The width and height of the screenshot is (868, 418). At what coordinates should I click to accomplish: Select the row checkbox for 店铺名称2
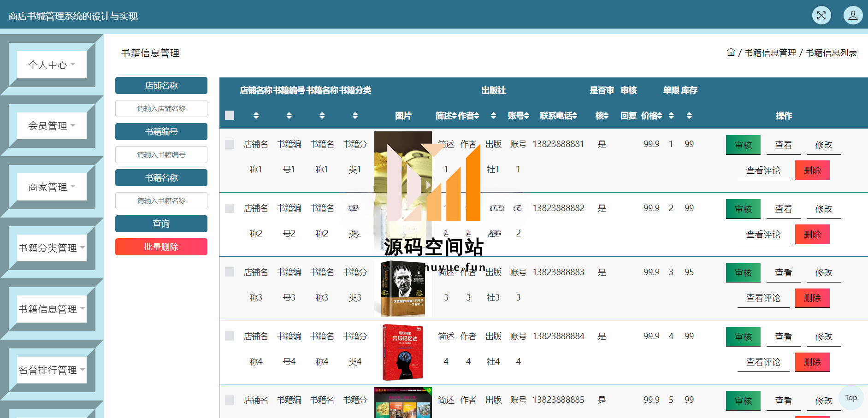tap(230, 208)
